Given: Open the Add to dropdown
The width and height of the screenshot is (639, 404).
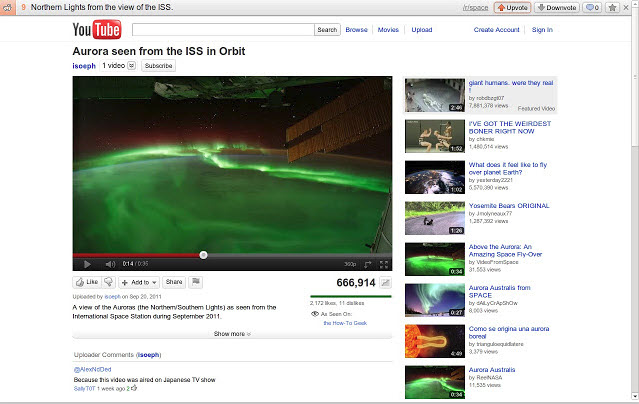Looking at the screenshot, I should click(x=139, y=282).
